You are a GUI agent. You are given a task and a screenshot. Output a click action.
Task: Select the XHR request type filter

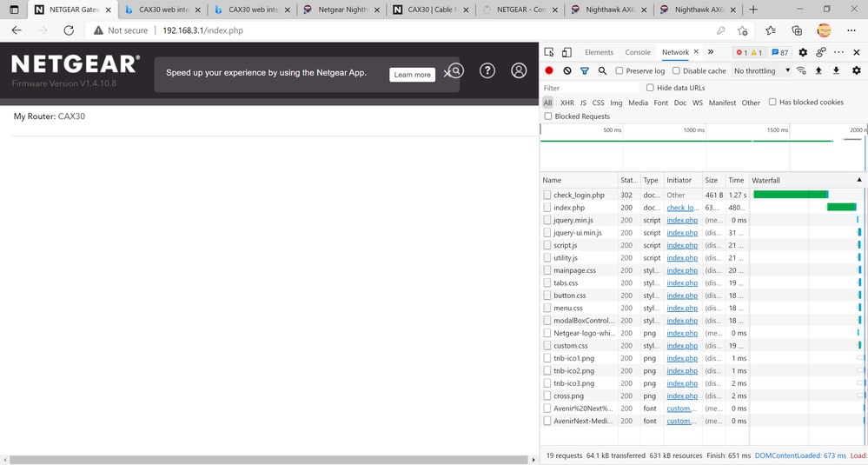[x=567, y=103]
